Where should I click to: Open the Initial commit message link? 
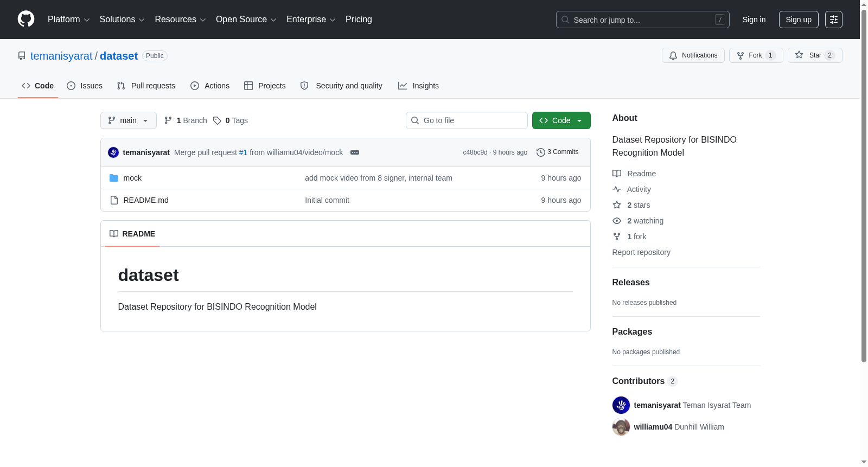point(327,200)
